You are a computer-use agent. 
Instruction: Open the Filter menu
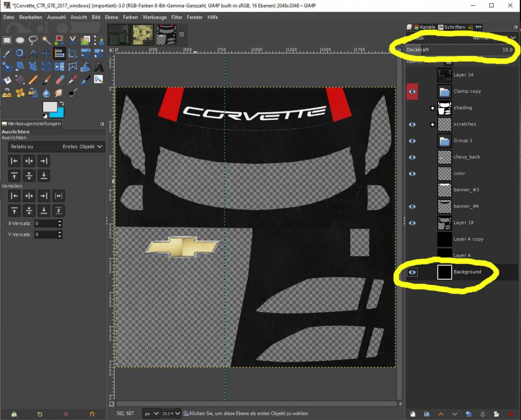pyautogui.click(x=177, y=17)
